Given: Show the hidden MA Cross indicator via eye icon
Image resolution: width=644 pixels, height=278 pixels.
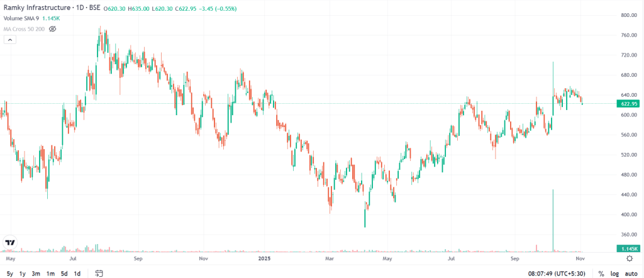Looking at the screenshot, I should pyautogui.click(x=53, y=29).
